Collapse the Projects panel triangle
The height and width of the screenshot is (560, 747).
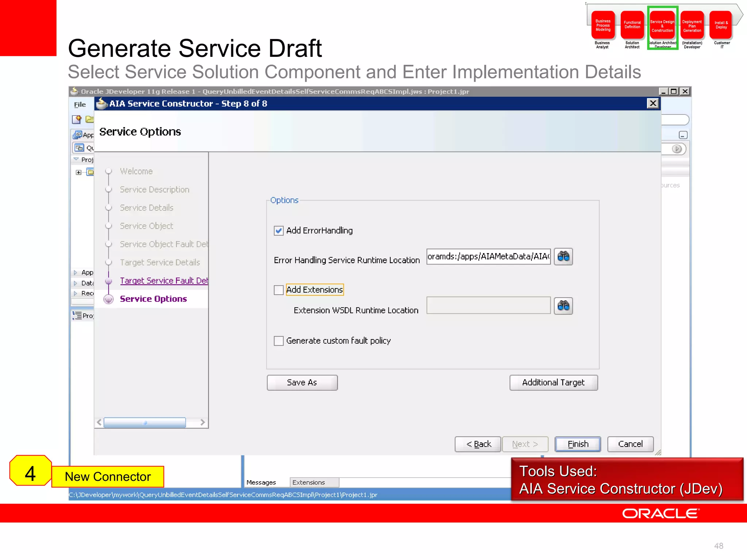click(76, 159)
